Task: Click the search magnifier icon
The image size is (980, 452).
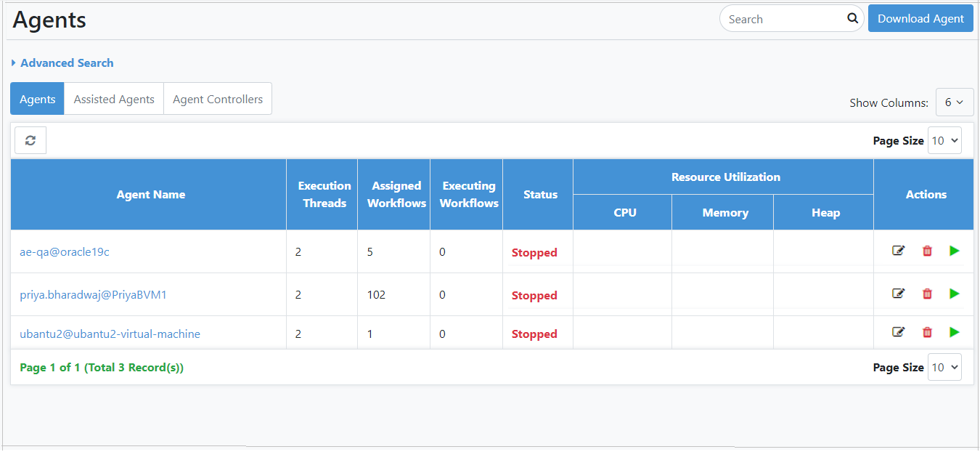Action: point(852,19)
